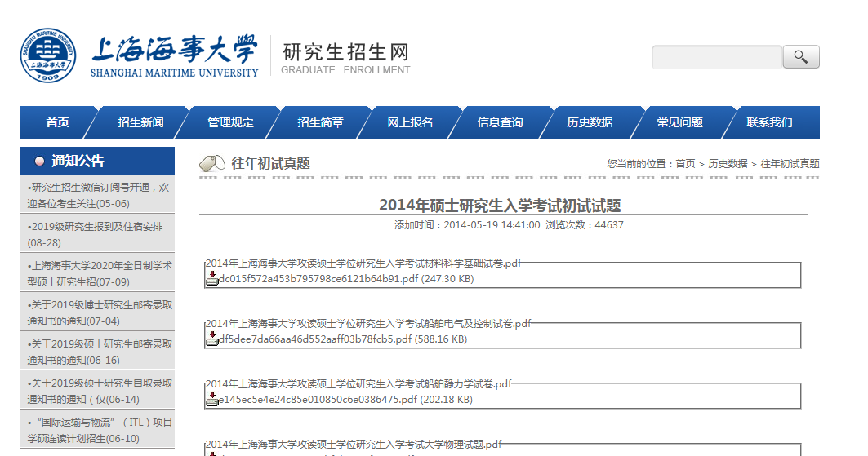Click the search text input field
This screenshot has width=868, height=456.
[x=716, y=57]
